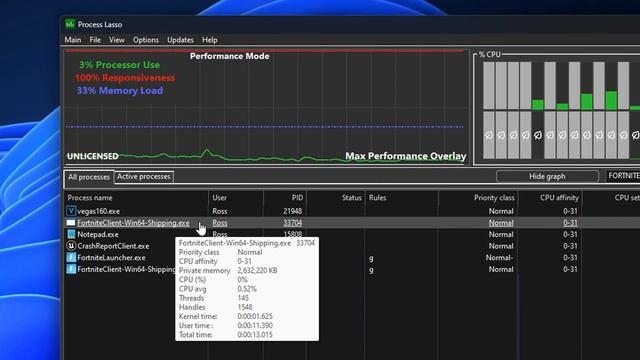The height and width of the screenshot is (360, 640).
Task: Click the PID 33704 cell
Action: [293, 223]
